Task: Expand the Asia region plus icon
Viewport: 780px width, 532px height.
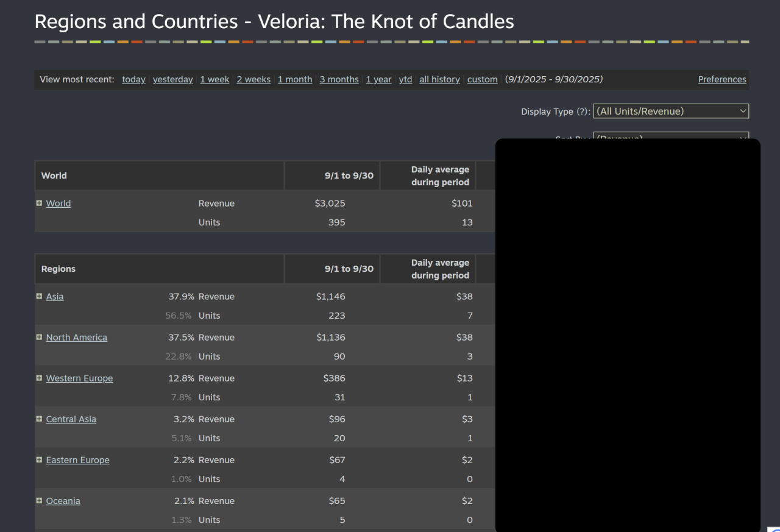Action: click(x=39, y=297)
